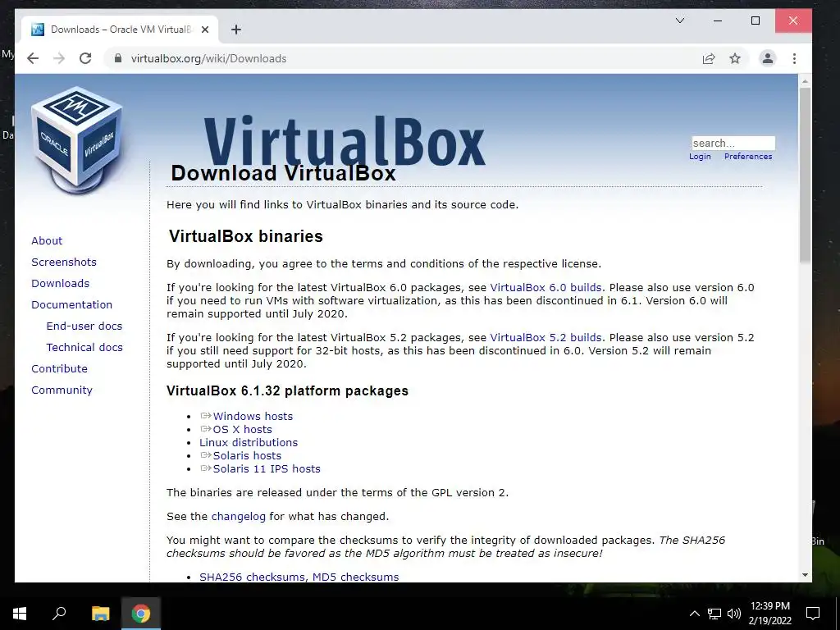Download the Windows hosts package
Screen dimensions: 840x630
point(253,416)
